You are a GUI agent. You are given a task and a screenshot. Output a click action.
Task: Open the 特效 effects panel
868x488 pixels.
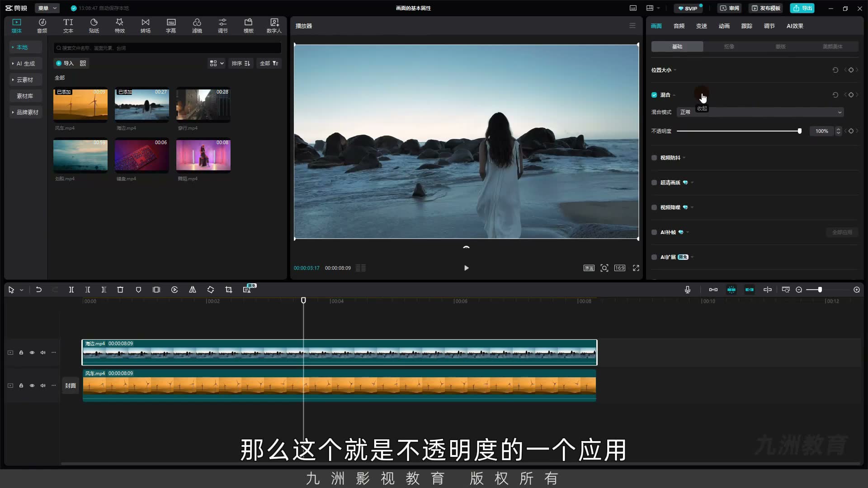coord(119,26)
